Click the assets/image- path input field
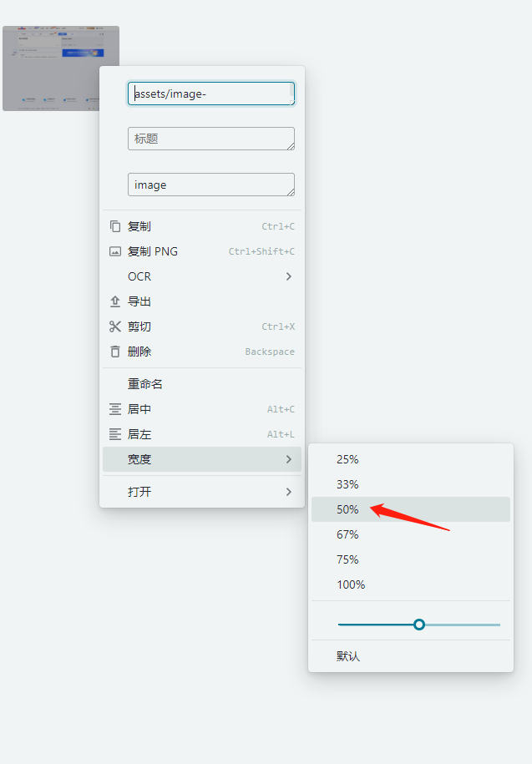The width and height of the screenshot is (532, 764). pyautogui.click(x=210, y=94)
